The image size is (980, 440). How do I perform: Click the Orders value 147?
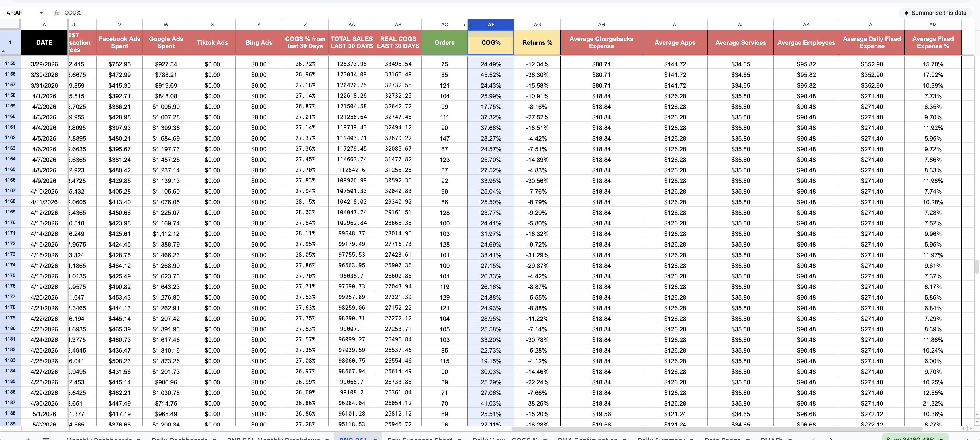coord(444,138)
